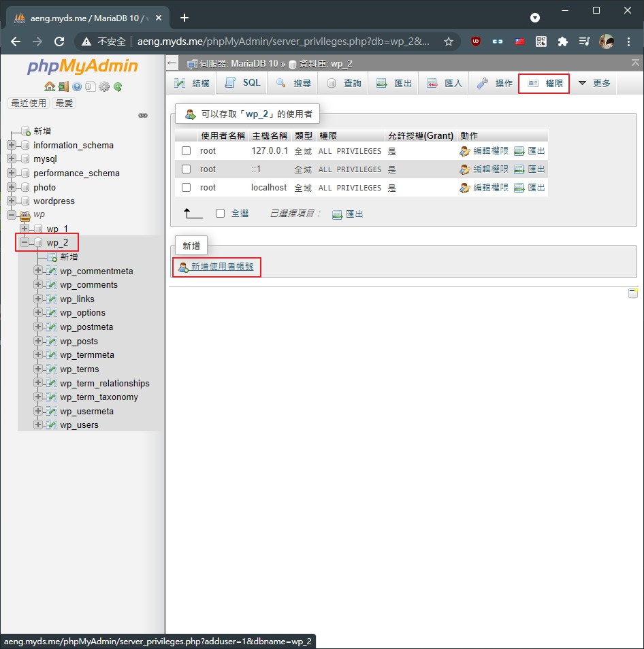Open the 更多 more dropdown tab
Viewport: 644px width, 649px height.
[x=594, y=83]
